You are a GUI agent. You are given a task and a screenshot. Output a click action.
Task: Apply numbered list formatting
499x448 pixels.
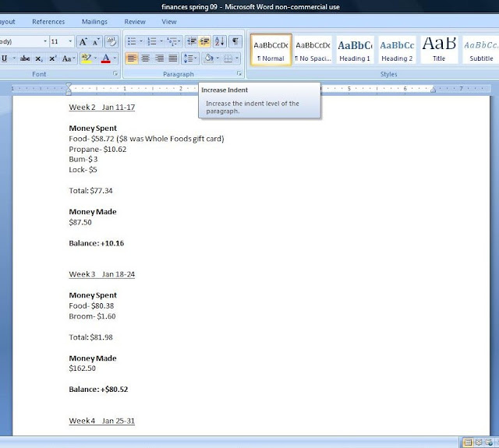[x=152, y=41]
